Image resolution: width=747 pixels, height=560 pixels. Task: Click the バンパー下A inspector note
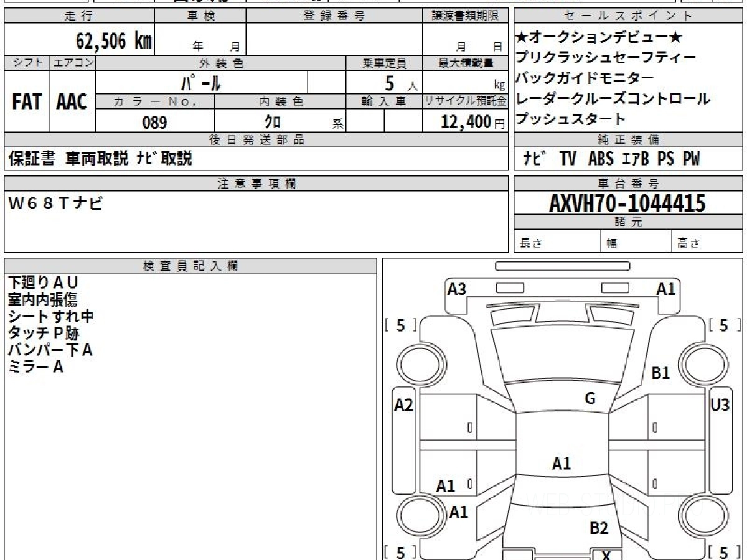50,350
